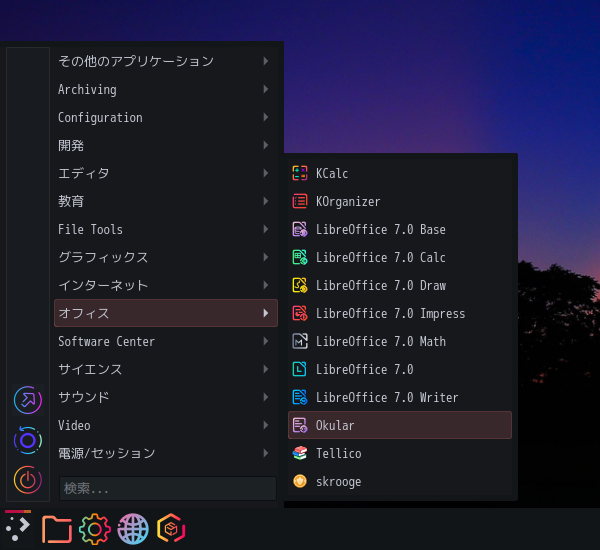This screenshot has width=600, height=550.
Task: Open the サウンド menu category
Action: (166, 397)
